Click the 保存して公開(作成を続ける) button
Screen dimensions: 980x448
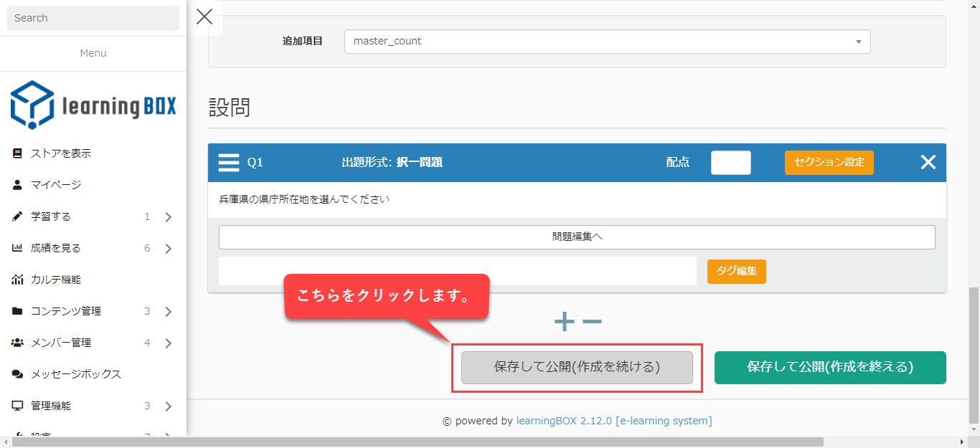pyautogui.click(x=577, y=368)
